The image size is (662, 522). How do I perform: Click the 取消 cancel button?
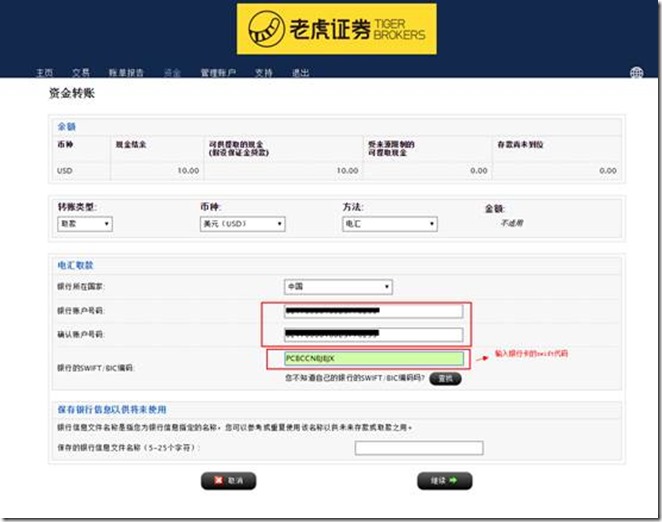click(x=228, y=481)
